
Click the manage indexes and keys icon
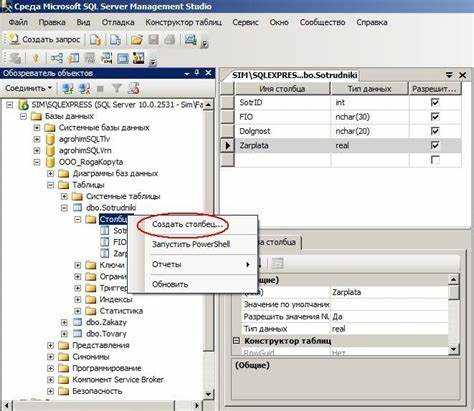coord(73,58)
